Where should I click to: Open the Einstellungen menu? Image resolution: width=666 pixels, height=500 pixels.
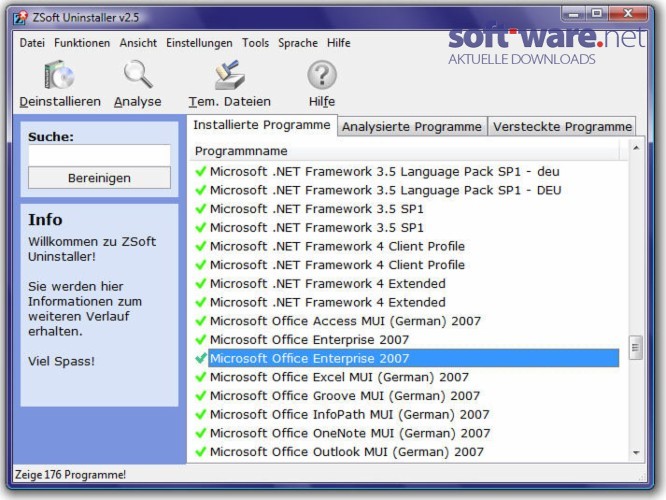point(199,43)
